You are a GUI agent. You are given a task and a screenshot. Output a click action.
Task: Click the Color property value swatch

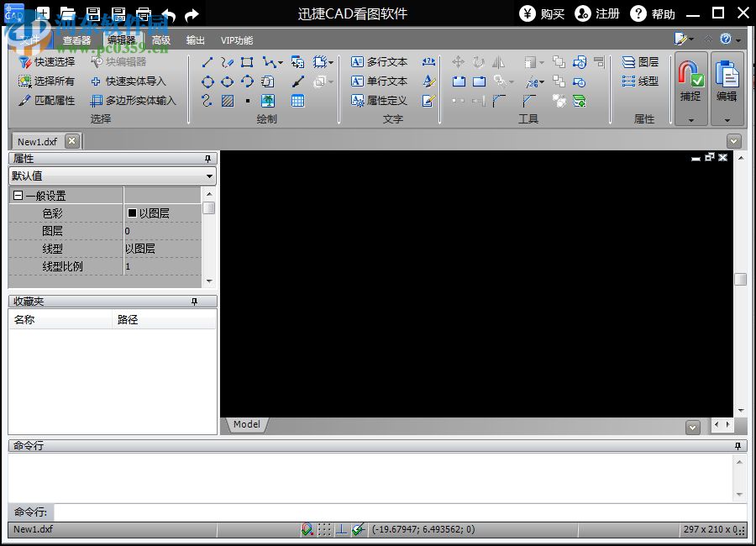pyautogui.click(x=133, y=213)
